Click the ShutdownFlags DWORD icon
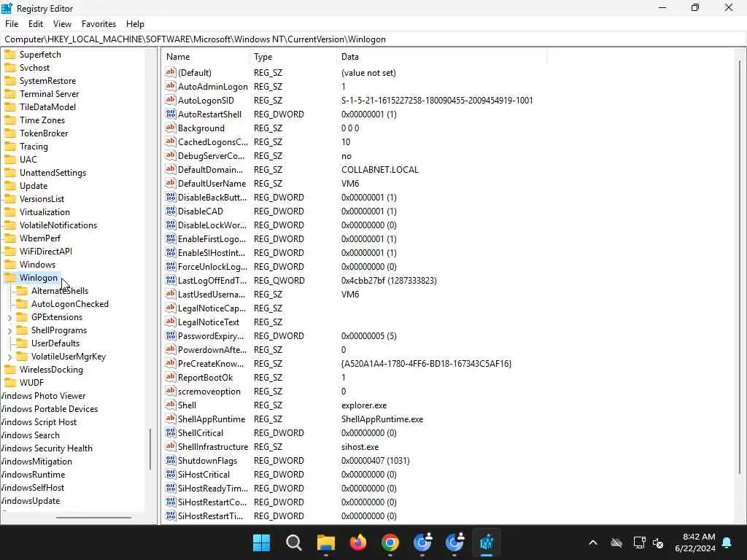Viewport: 747px width, 560px height. pos(171,460)
